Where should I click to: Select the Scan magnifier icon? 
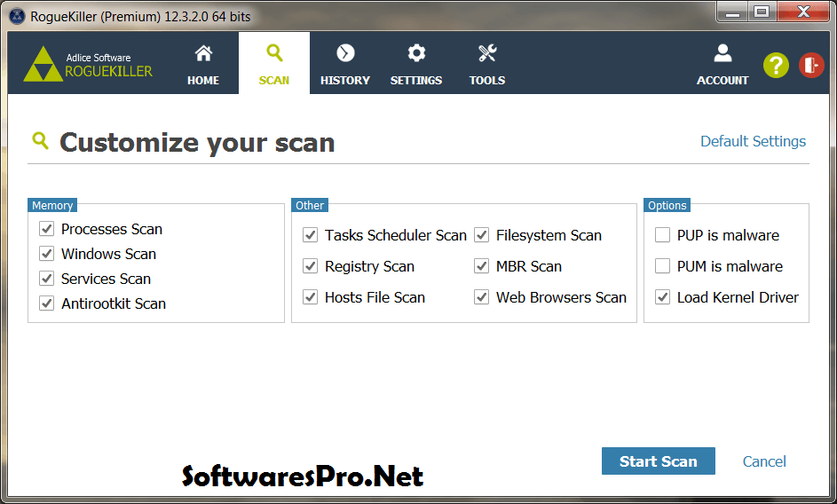coord(274,53)
